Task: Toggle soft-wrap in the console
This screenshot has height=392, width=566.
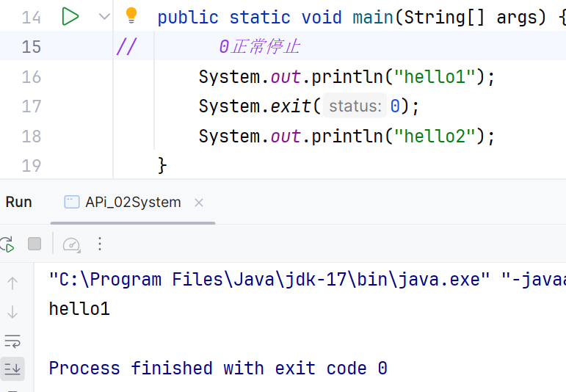Action: pos(12,341)
